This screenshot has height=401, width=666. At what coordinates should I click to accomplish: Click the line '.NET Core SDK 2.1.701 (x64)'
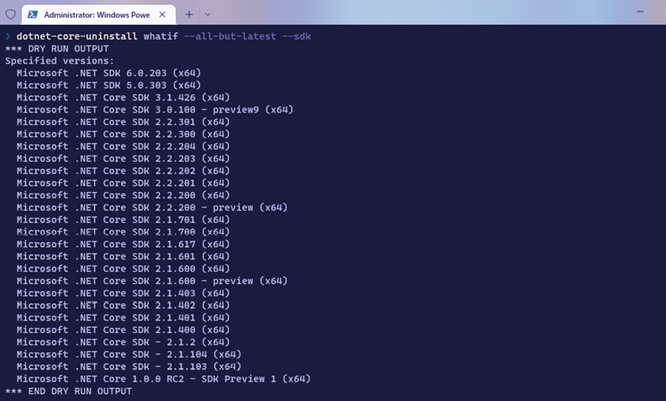123,220
